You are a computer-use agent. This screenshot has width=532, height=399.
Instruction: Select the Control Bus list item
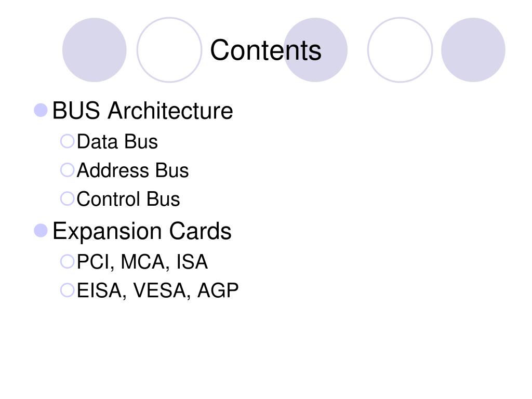128,199
